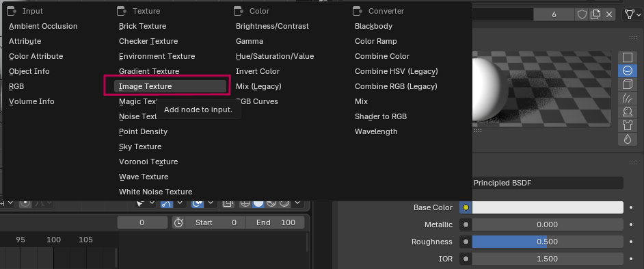Image resolution: width=644 pixels, height=269 pixels.
Task: Choose Brick Texture from Texture column
Action: click(142, 26)
